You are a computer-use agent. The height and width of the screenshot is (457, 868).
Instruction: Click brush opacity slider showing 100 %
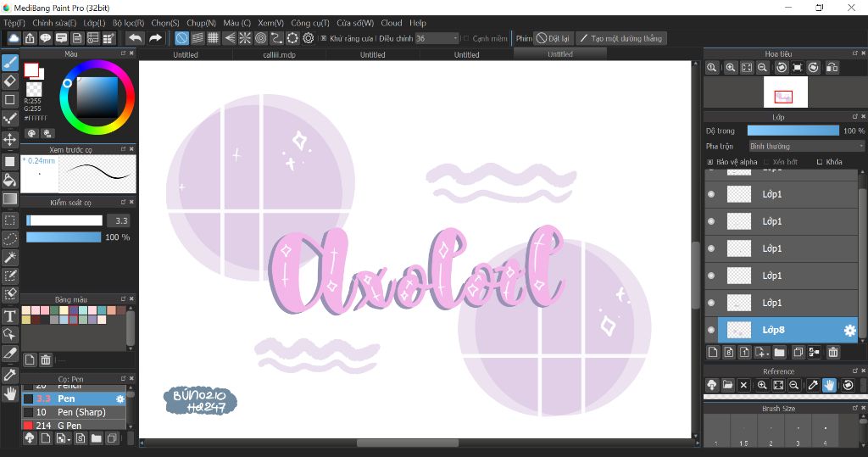(x=64, y=237)
